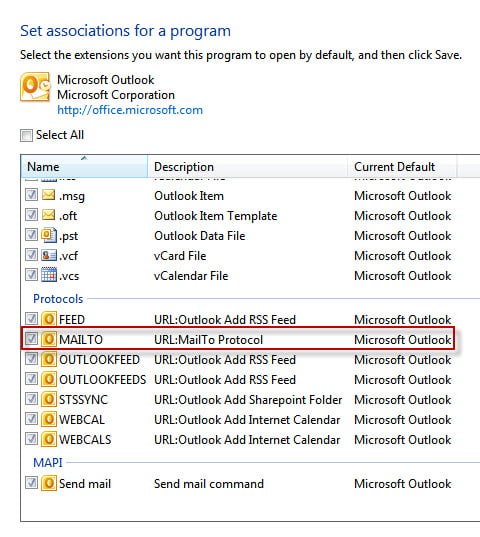Toggle the .msg extension checkbox
The width and height of the screenshot is (480, 537).
point(31,195)
